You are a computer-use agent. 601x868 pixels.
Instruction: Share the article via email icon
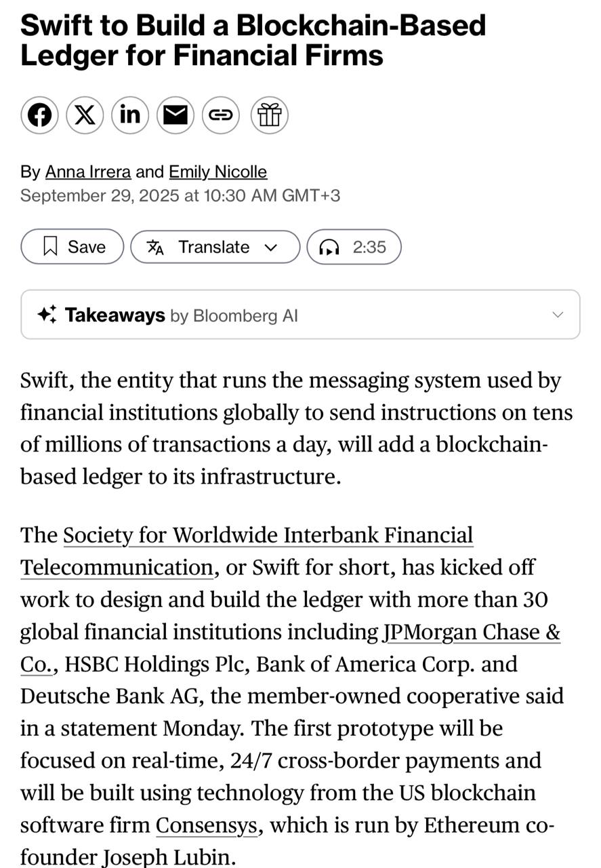(175, 115)
